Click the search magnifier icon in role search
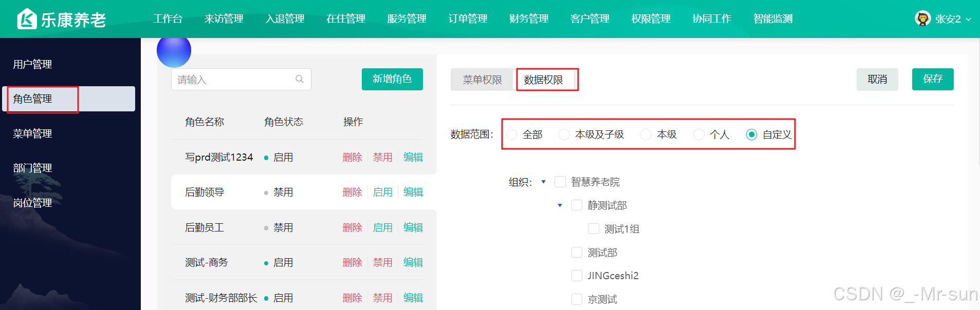 [300, 79]
